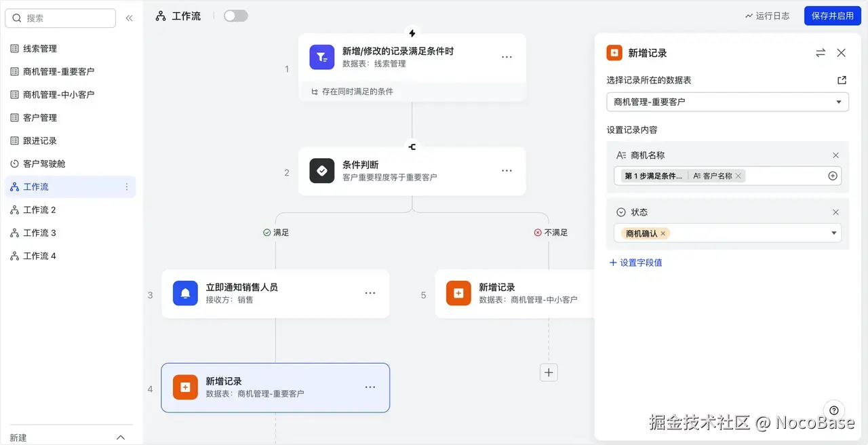
Task: Open 工作流 3 in sidebar
Action: 70,233
